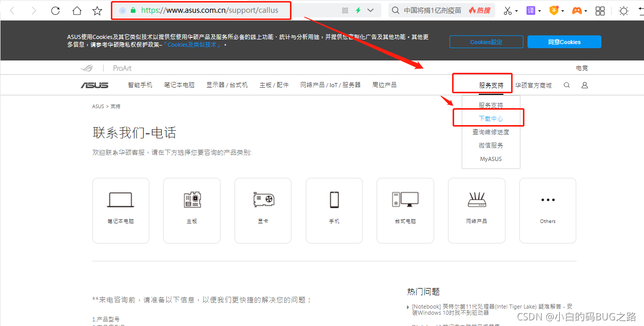Go to browser home page icon
Image resolution: width=644 pixels, height=326 pixels.
76,10
